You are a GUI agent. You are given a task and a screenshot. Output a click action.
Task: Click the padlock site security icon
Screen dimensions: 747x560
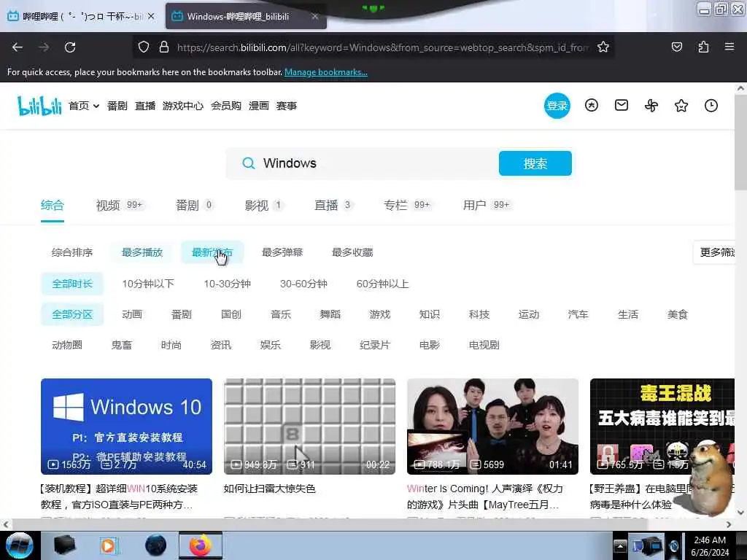(x=164, y=47)
